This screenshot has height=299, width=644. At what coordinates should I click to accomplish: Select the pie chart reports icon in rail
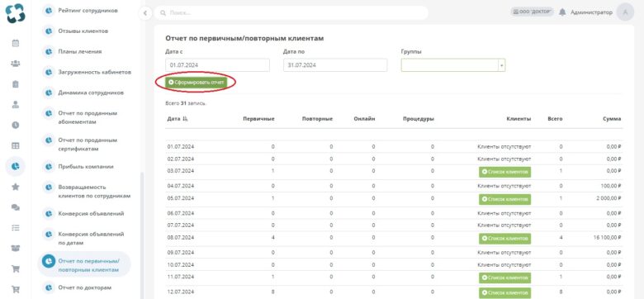click(15, 166)
